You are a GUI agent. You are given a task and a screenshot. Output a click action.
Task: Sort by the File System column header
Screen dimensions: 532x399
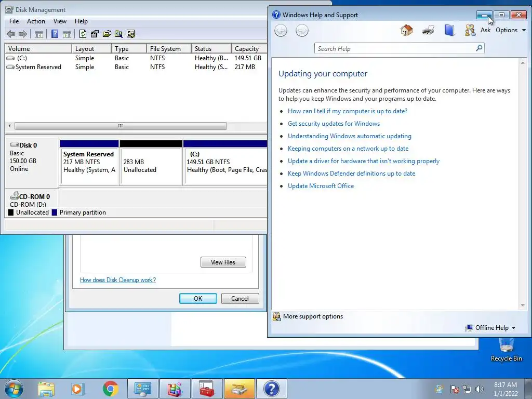pos(169,48)
